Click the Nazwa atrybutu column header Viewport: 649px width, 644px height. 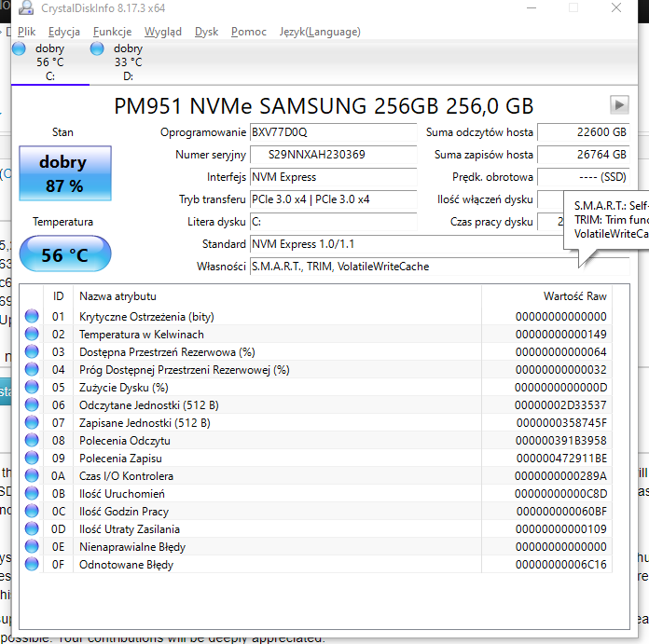pos(277,296)
